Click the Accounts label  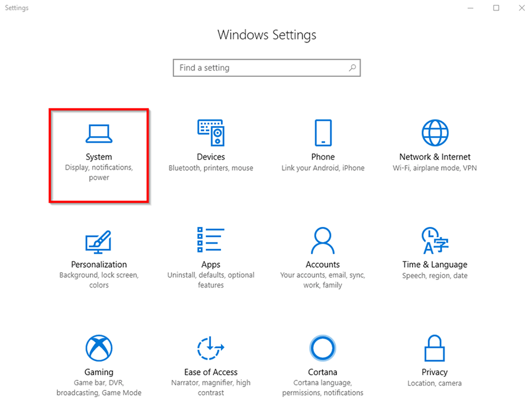pyautogui.click(x=323, y=264)
